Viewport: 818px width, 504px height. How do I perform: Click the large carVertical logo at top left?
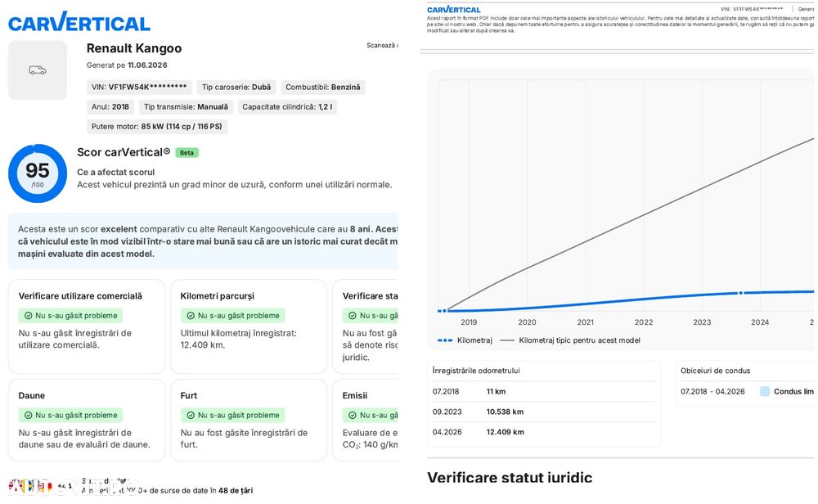coord(79,22)
